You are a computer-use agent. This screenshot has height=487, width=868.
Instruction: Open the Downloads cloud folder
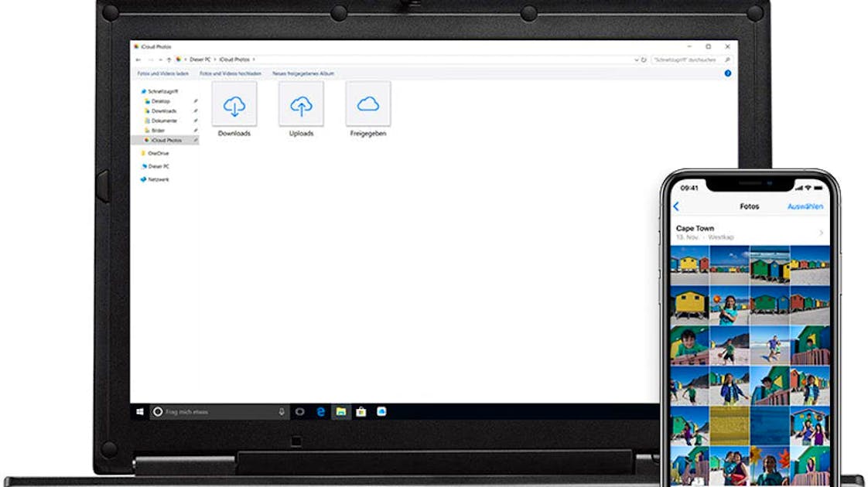pos(234,106)
